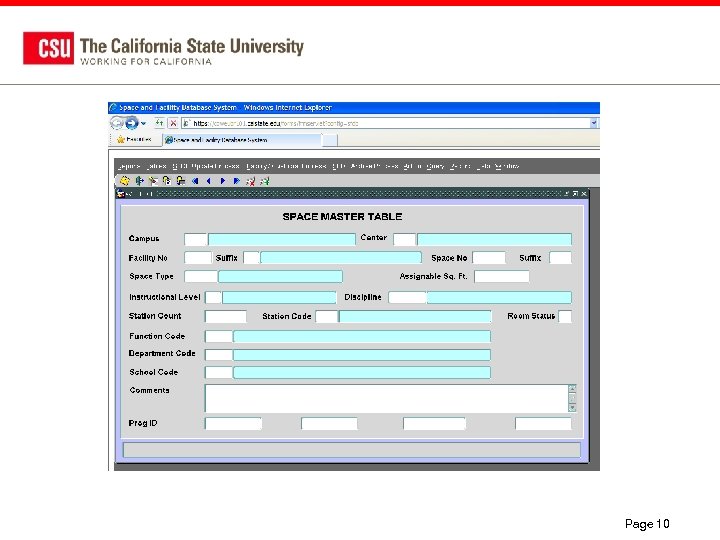
Task: Open navigation history dropdown arrow beside forward
Action: tap(144, 124)
